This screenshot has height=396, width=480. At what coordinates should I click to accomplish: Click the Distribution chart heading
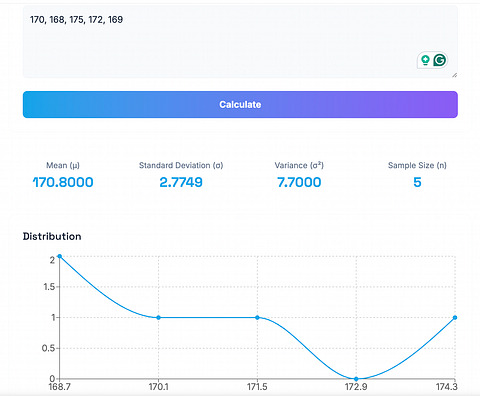(52, 236)
